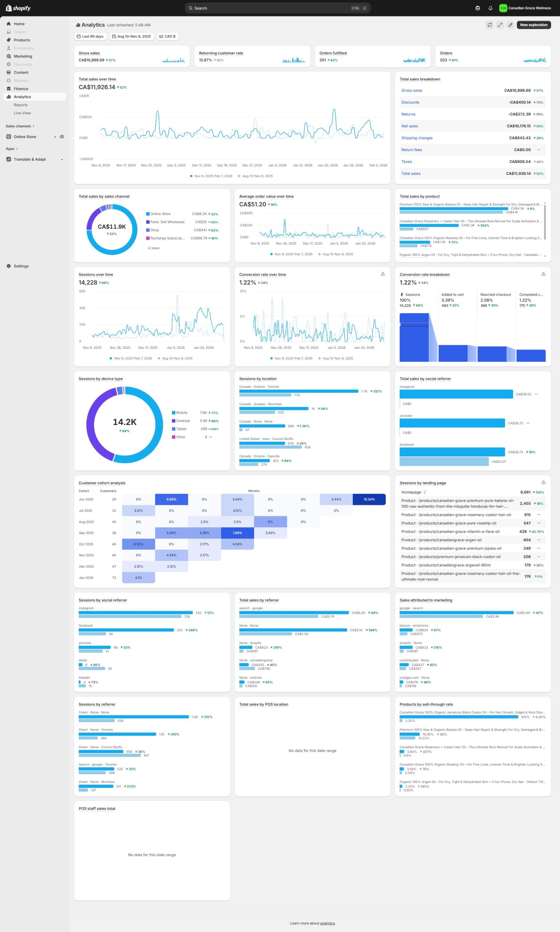
Task: Click the pencil edit dashboard icon
Action: point(510,25)
